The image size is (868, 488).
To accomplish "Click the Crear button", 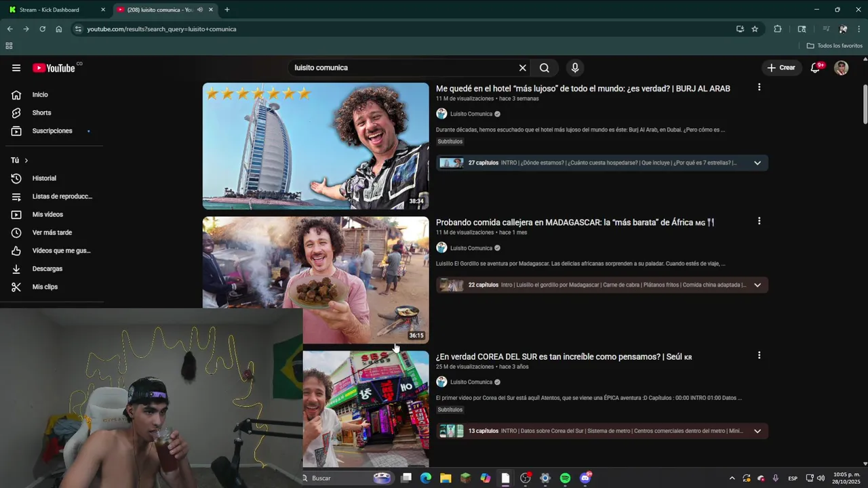I will point(781,68).
